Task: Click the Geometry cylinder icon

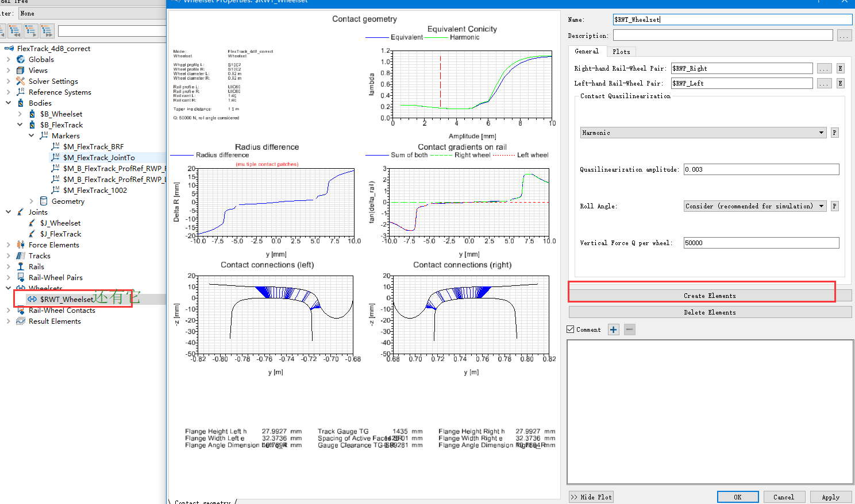Action: (x=44, y=201)
